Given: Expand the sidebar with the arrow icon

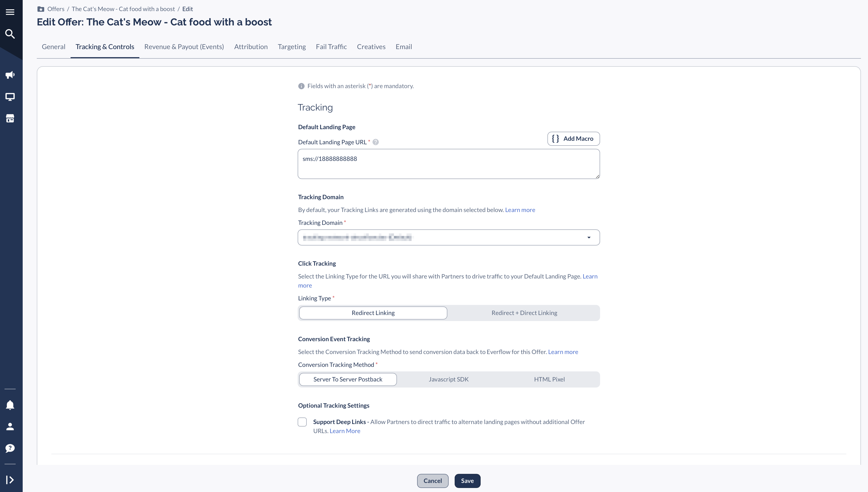Looking at the screenshot, I should [x=10, y=480].
